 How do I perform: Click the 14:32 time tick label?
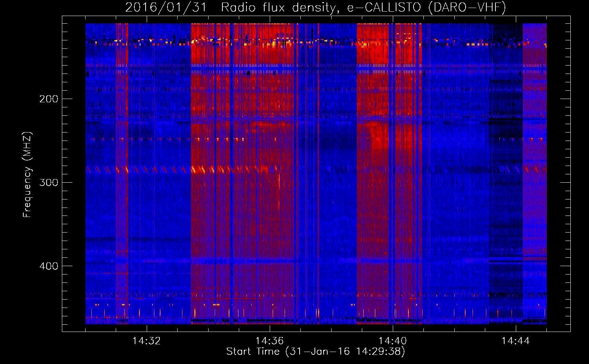[146, 341]
